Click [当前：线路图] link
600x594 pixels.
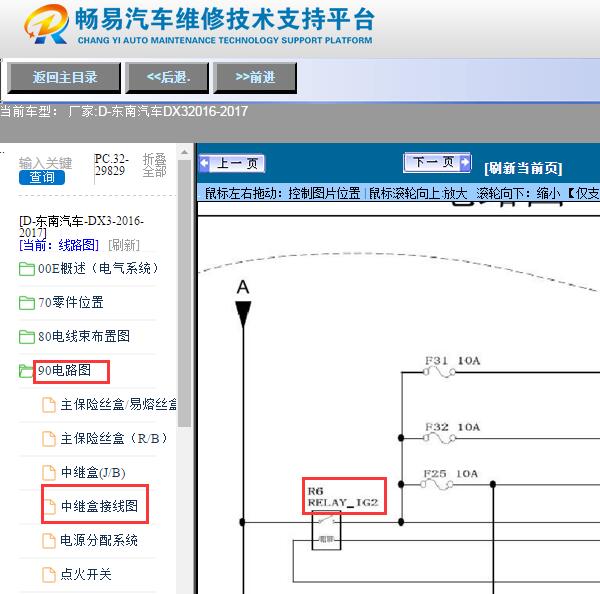point(59,245)
